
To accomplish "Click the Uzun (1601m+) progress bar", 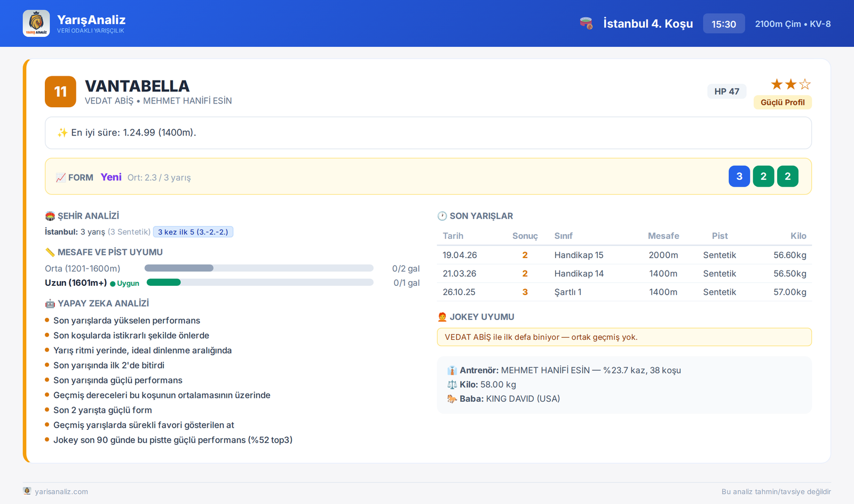I will coord(260,283).
